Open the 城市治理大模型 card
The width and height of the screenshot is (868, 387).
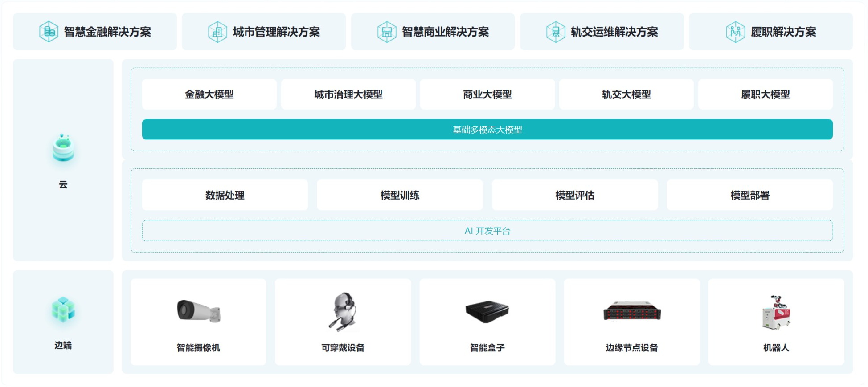[x=348, y=94]
